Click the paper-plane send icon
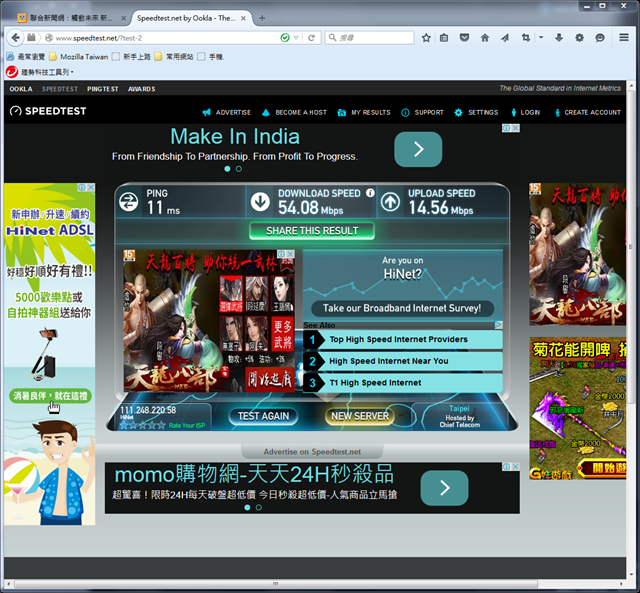The image size is (640, 593). (505, 38)
